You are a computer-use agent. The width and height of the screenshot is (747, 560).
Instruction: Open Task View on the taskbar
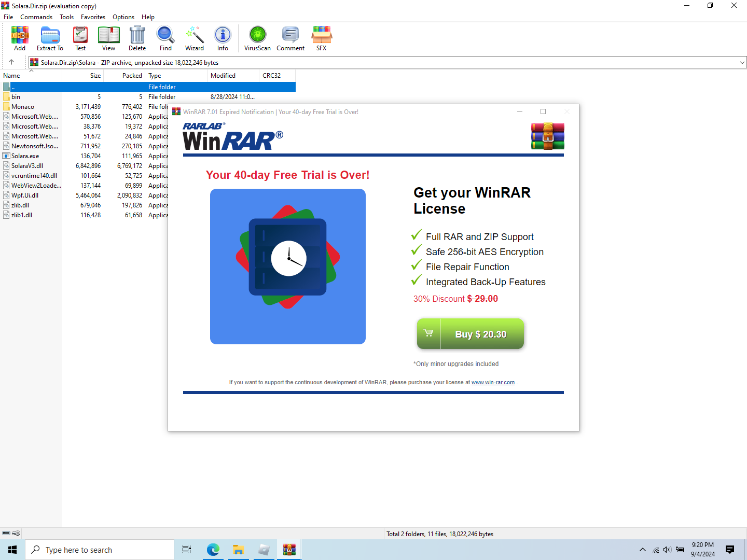coord(187,550)
